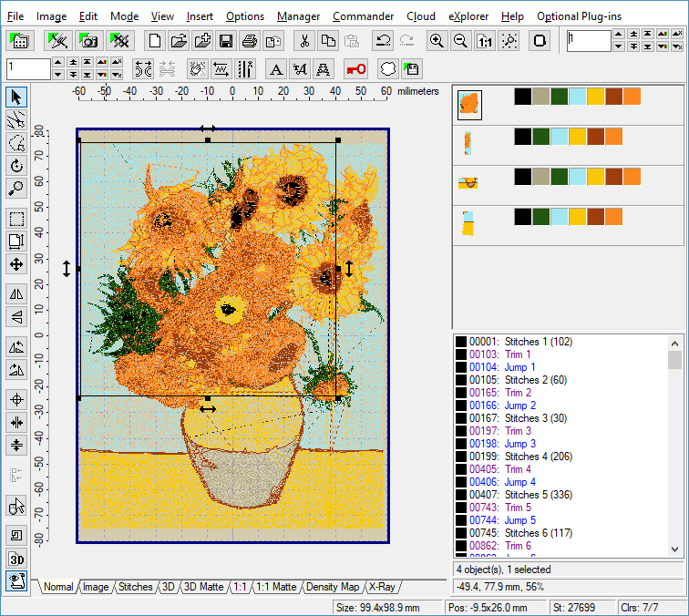
Task: Select 'Trim 1' entry in the stitch list
Action: pos(518,354)
